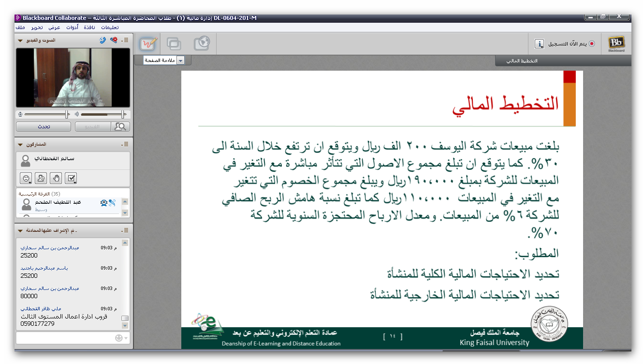Toggle the session recording indicator
This screenshot has width=644, height=364.
click(592, 44)
